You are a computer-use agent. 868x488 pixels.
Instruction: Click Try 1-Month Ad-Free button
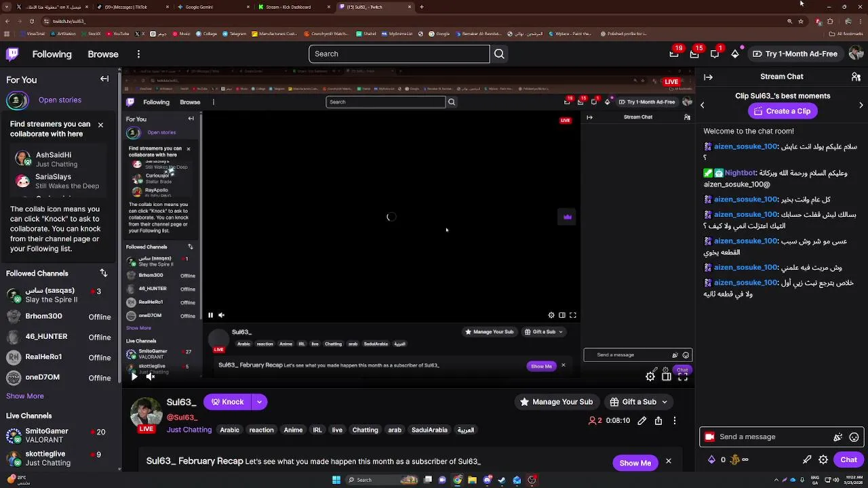pos(795,54)
